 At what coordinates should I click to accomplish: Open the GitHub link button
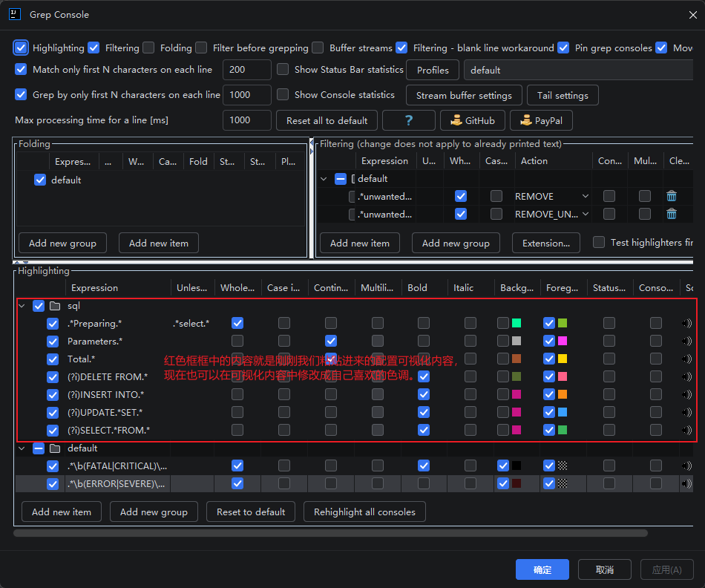473,120
